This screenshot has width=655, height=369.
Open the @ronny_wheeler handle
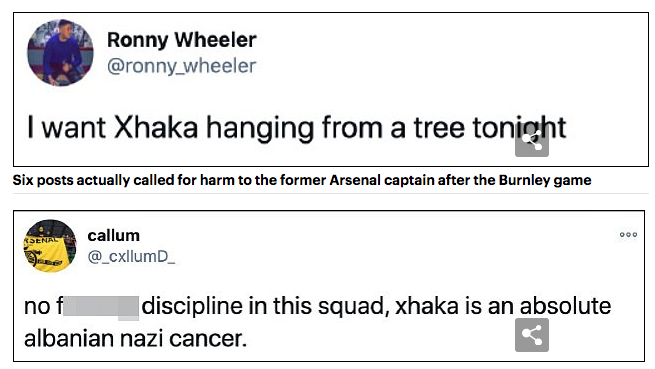tap(181, 66)
